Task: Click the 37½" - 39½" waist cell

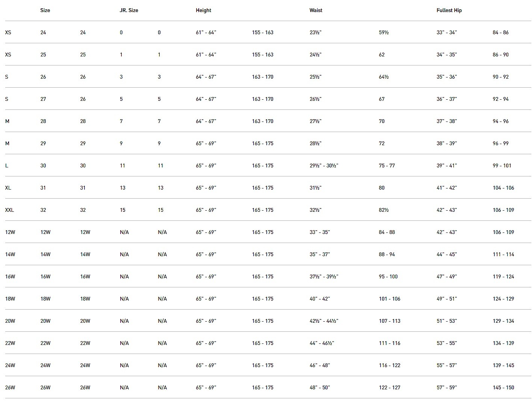Action: [x=323, y=276]
